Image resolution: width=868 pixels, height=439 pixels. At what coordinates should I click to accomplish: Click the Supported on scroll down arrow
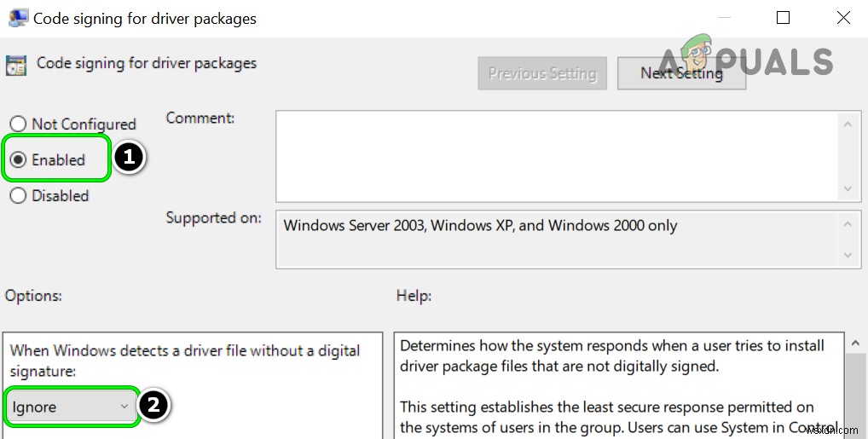848,255
